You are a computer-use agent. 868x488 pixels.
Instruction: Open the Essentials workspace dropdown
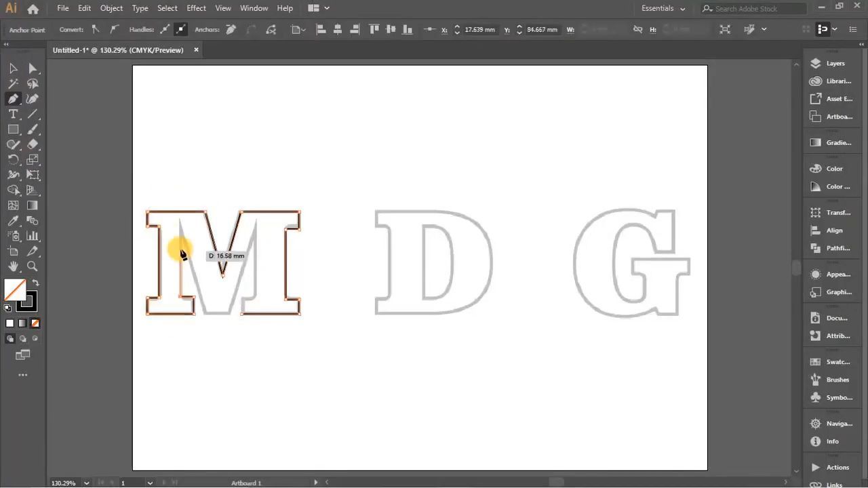pos(663,8)
